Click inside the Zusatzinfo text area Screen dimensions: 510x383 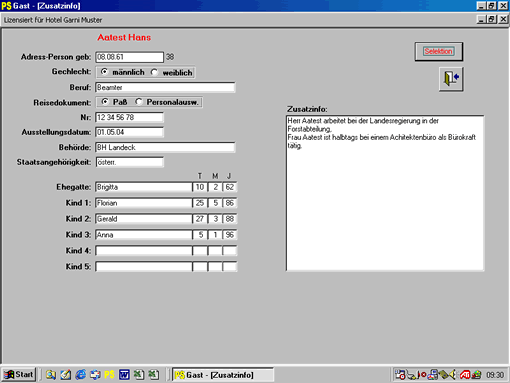pyautogui.click(x=385, y=193)
